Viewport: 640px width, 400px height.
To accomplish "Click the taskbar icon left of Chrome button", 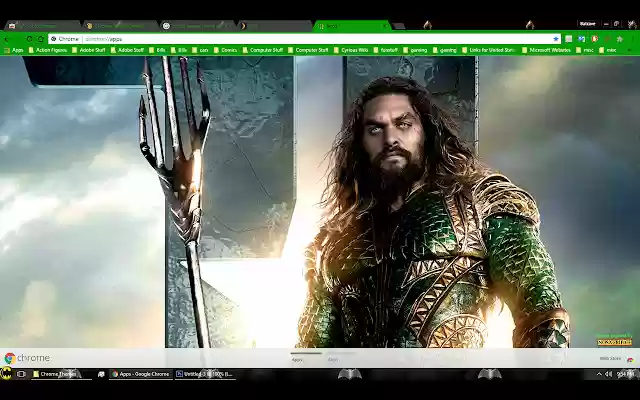I will (101, 374).
